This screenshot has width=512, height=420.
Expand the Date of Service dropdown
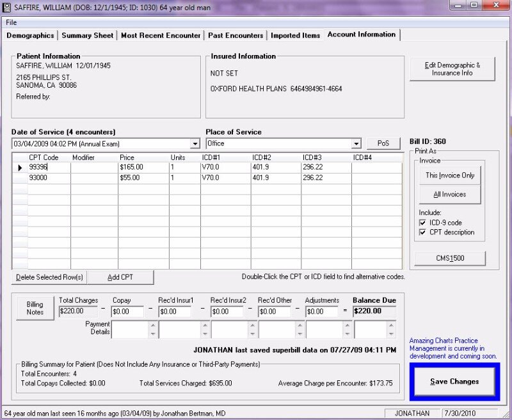coord(195,144)
